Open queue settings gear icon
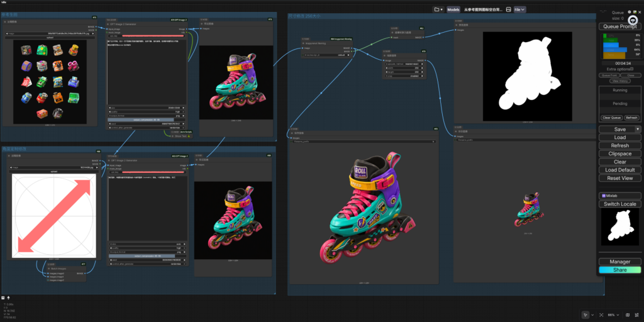 tap(629, 12)
